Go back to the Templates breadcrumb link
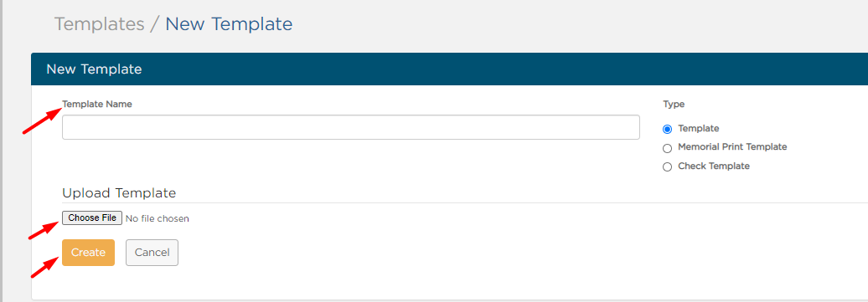Viewport: 868px width, 302px height. pos(99,24)
